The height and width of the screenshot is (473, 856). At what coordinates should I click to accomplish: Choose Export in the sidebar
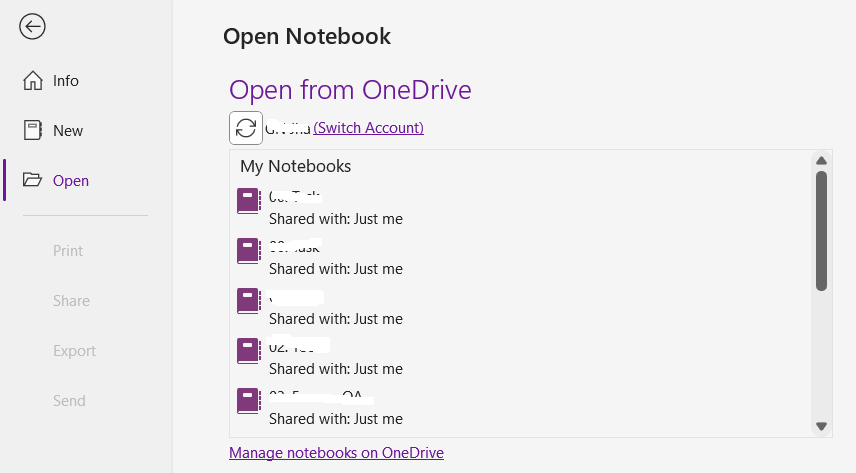pyautogui.click(x=75, y=351)
